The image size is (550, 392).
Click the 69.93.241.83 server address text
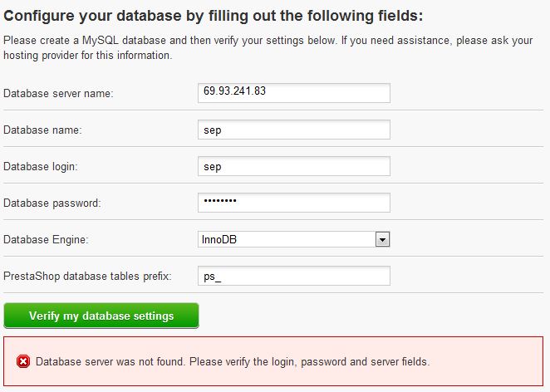pos(234,91)
